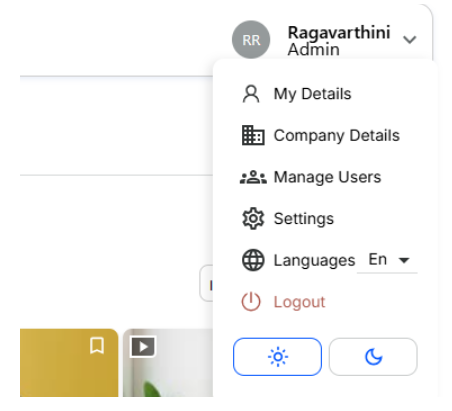Click the Ragavarthini Admin profile name
This screenshot has height=411, width=452.
coord(339,41)
